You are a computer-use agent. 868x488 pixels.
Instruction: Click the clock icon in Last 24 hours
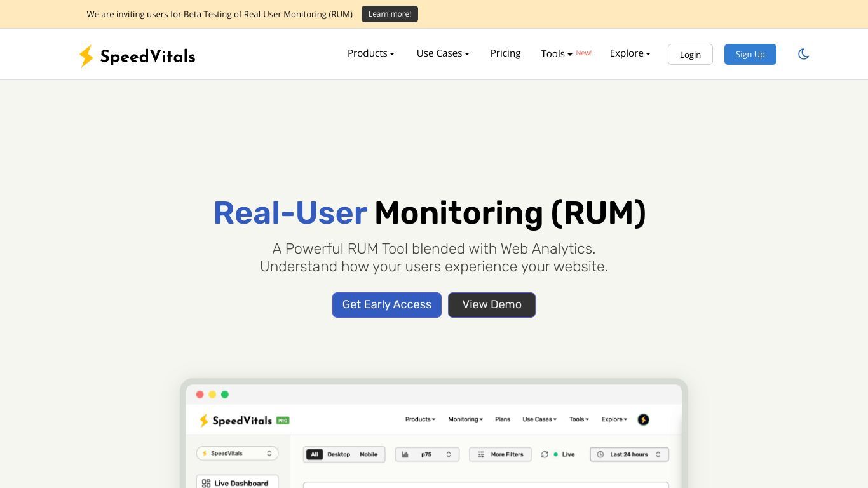pyautogui.click(x=600, y=454)
